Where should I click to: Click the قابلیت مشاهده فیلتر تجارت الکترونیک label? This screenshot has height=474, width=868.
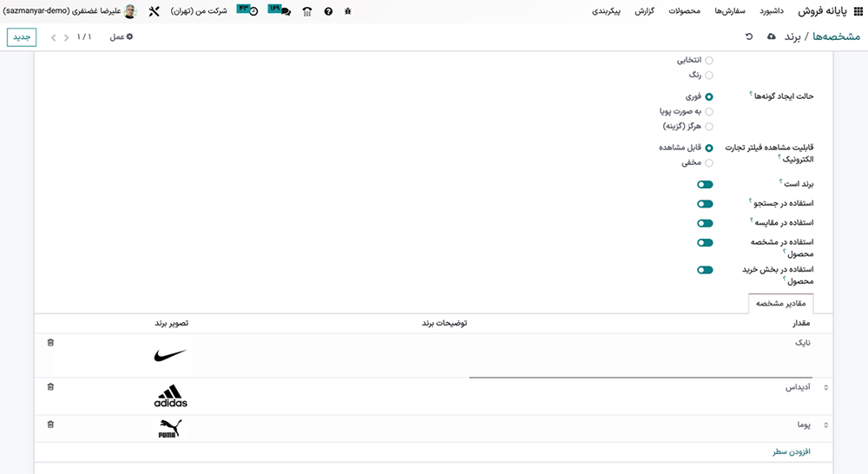[769, 154]
